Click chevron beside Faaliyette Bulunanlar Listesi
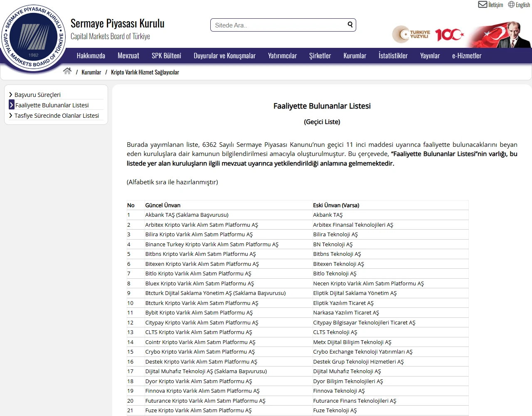 click(12, 105)
